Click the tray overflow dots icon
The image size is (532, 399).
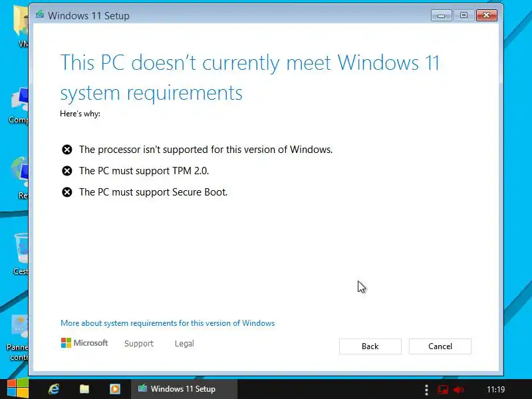click(x=426, y=390)
